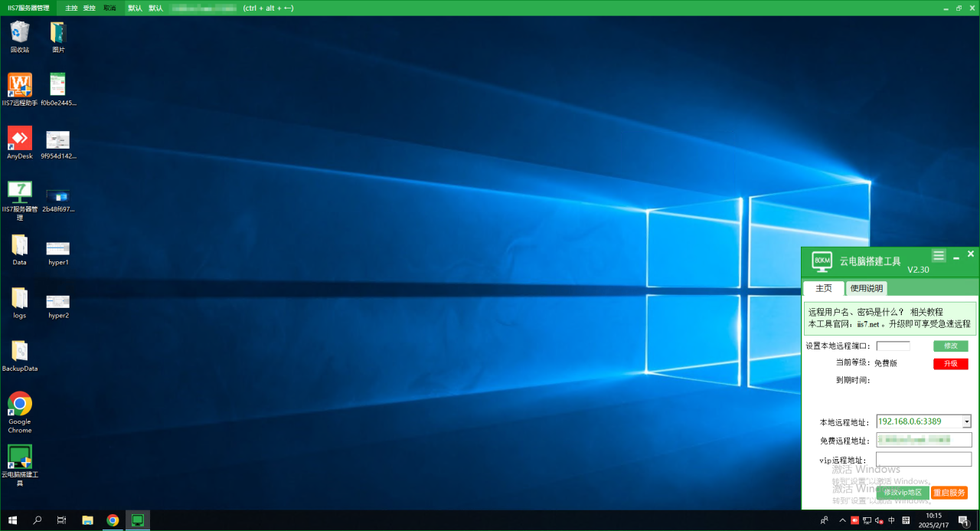The width and height of the screenshot is (980, 531).
Task: Open the notification center icon
Action: tap(964, 521)
